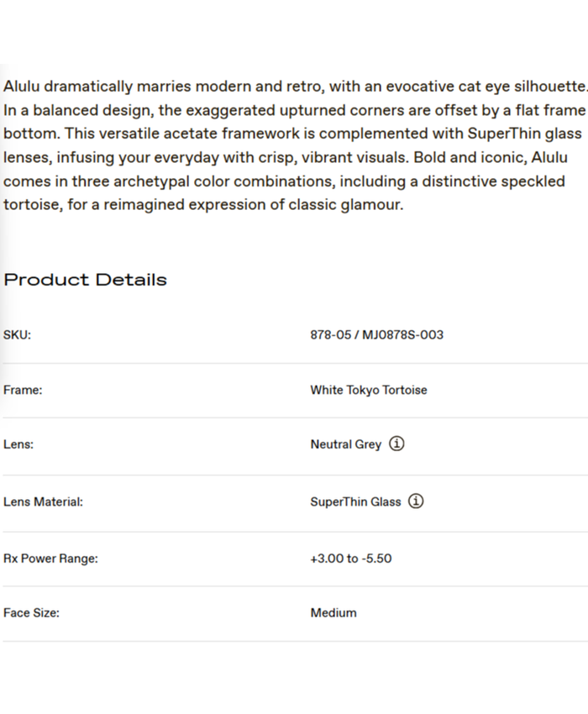Click the Lens row label

point(18,444)
